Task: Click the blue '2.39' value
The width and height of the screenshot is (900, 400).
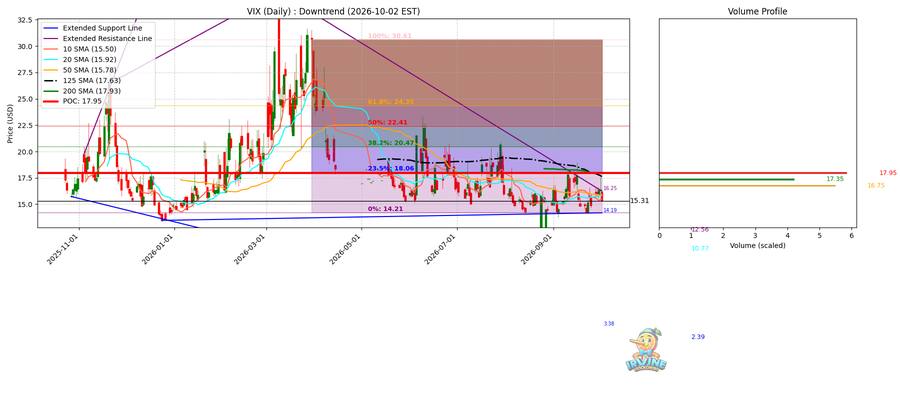Action: [698, 337]
